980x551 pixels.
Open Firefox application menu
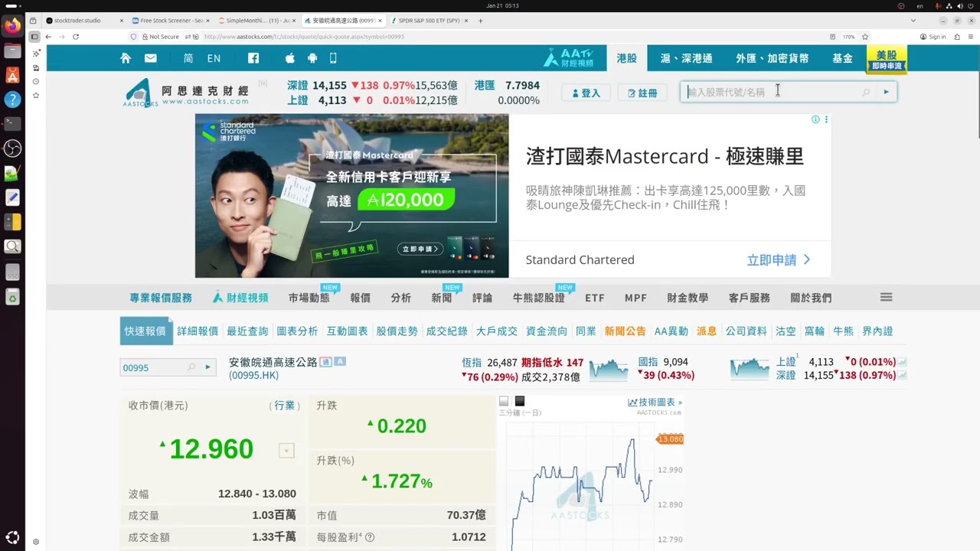(970, 37)
